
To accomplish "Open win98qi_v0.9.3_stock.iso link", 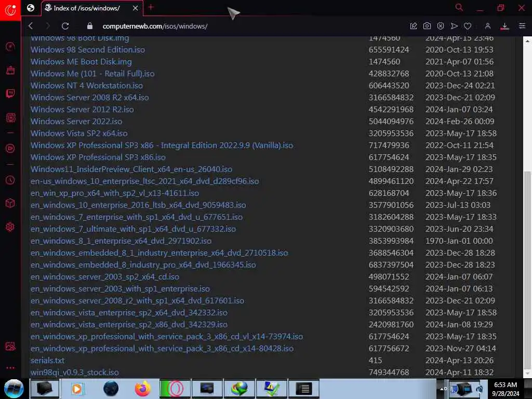I will (x=75, y=372).
